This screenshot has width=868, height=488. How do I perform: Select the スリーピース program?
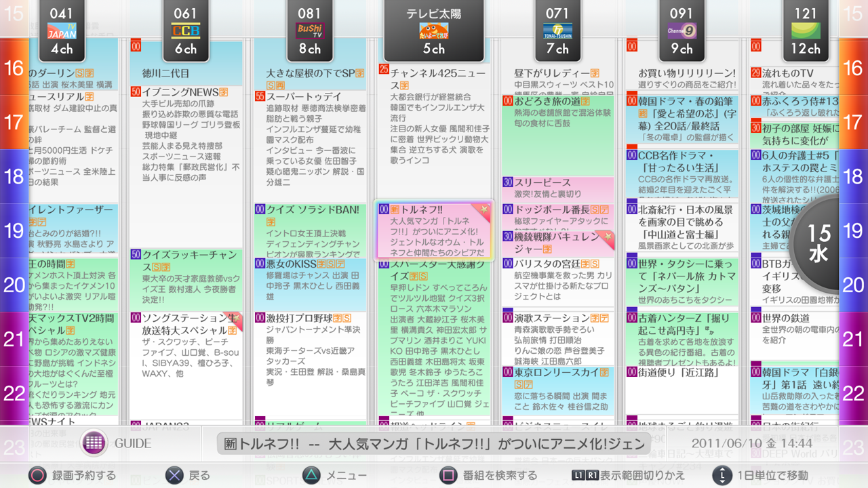(558, 190)
